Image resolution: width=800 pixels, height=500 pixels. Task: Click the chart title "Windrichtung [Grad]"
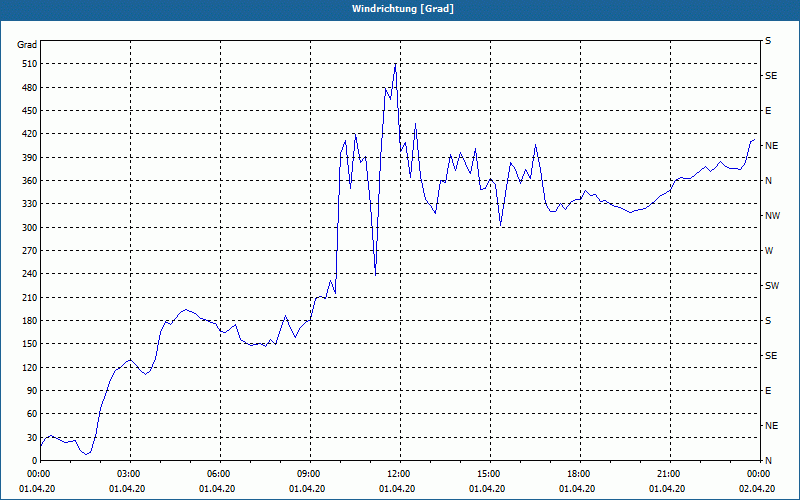click(403, 9)
